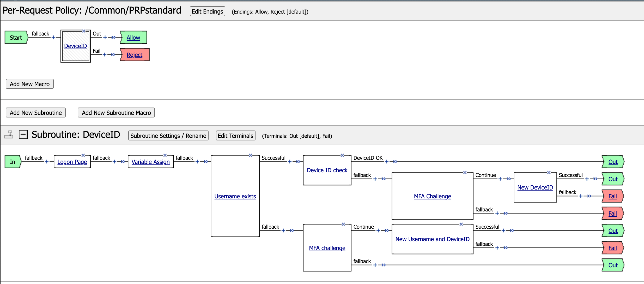The width and height of the screenshot is (644, 284).
Task: Add item on DeviceID OK branch
Action: tap(387, 162)
